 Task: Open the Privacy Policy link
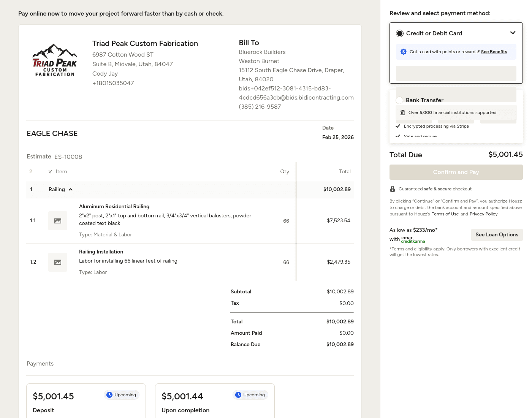[483, 214]
